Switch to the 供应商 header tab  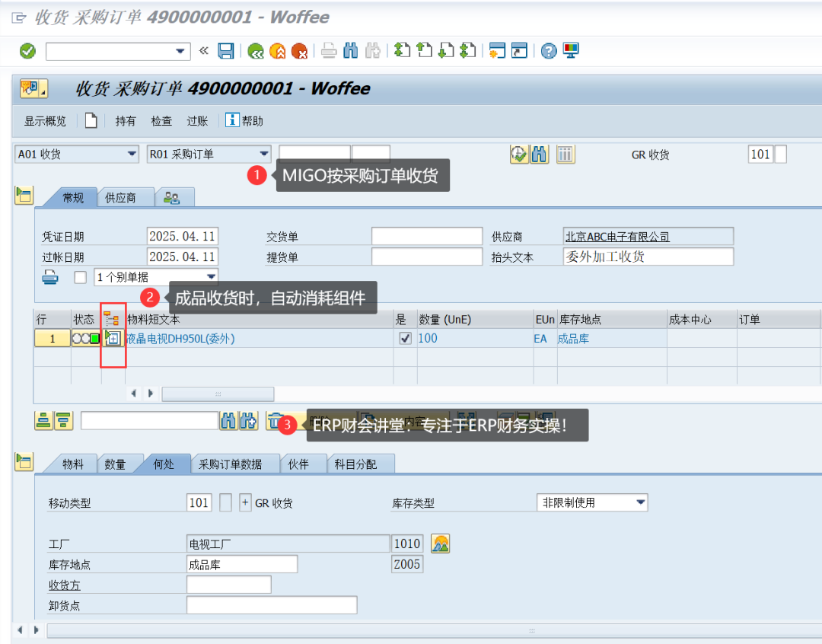pos(120,198)
